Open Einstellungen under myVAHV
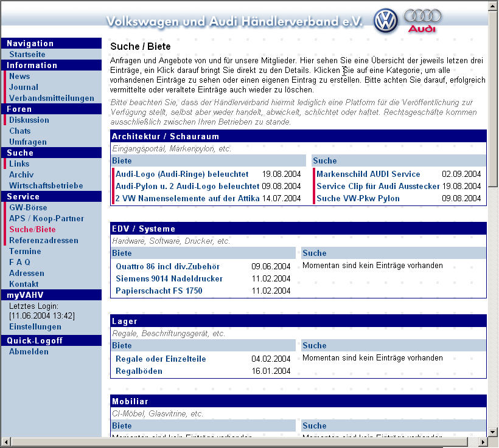The image size is (499, 448). pyautogui.click(x=35, y=327)
